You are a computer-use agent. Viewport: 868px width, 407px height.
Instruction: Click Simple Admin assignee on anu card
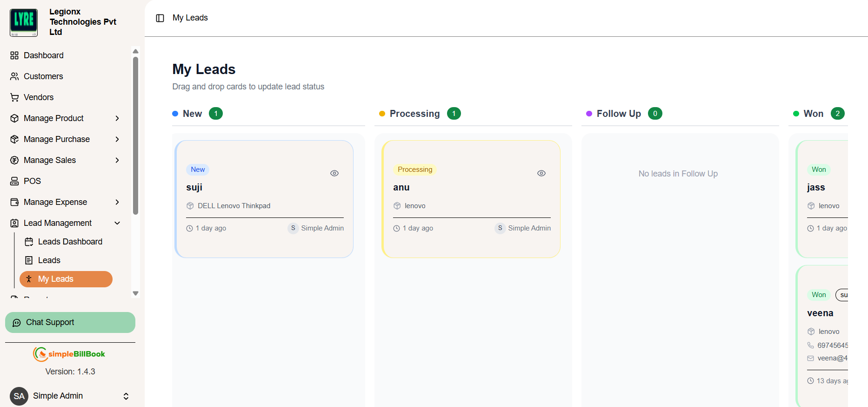pyautogui.click(x=523, y=228)
